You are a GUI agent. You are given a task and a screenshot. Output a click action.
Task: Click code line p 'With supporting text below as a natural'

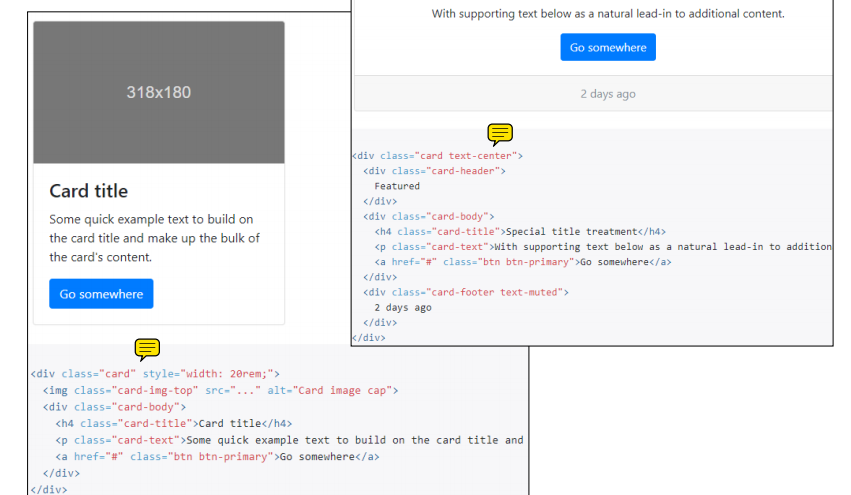point(603,247)
